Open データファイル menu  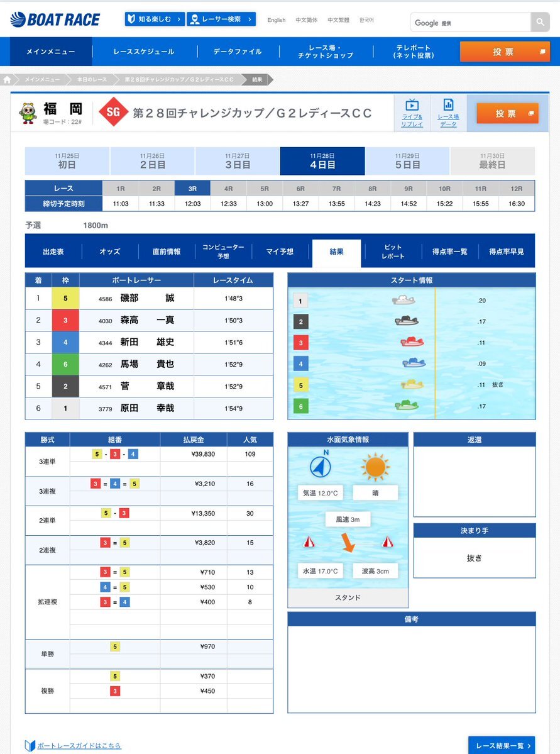coord(238,52)
